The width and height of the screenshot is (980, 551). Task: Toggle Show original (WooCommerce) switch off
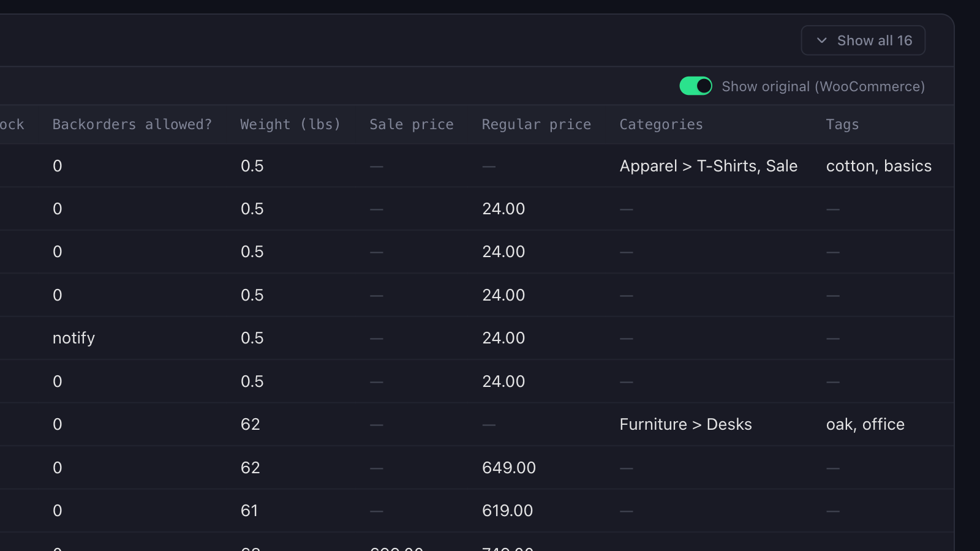696,86
